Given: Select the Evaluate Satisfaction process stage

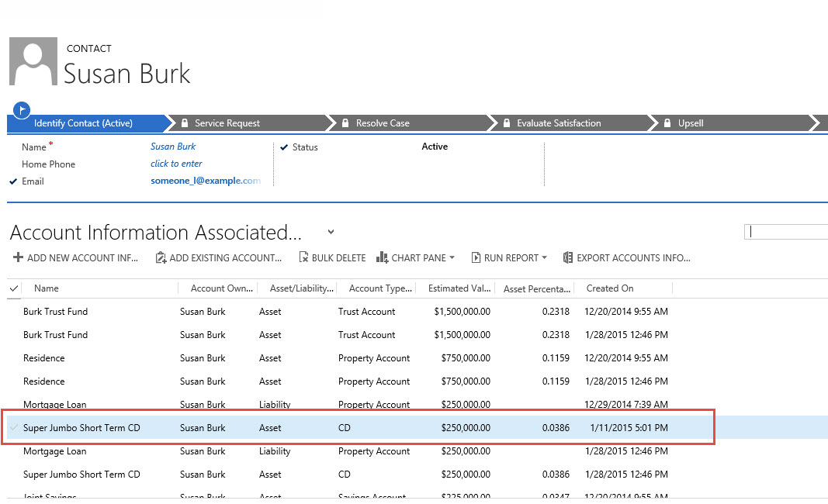Looking at the screenshot, I should [x=558, y=123].
